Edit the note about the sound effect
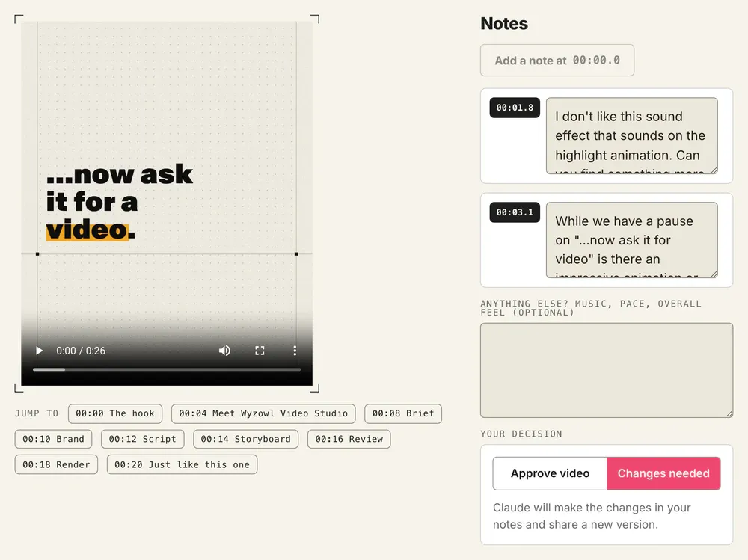This screenshot has height=560, width=748. pos(631,136)
